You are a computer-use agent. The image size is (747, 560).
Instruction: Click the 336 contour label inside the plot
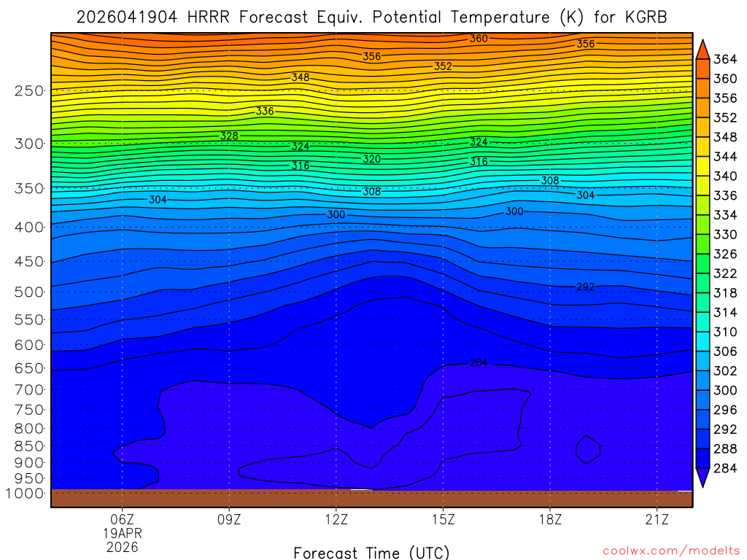point(265,111)
